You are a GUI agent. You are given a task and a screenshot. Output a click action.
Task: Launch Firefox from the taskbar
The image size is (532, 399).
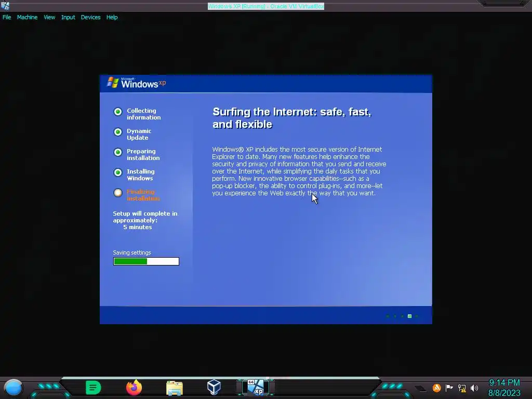pyautogui.click(x=134, y=388)
